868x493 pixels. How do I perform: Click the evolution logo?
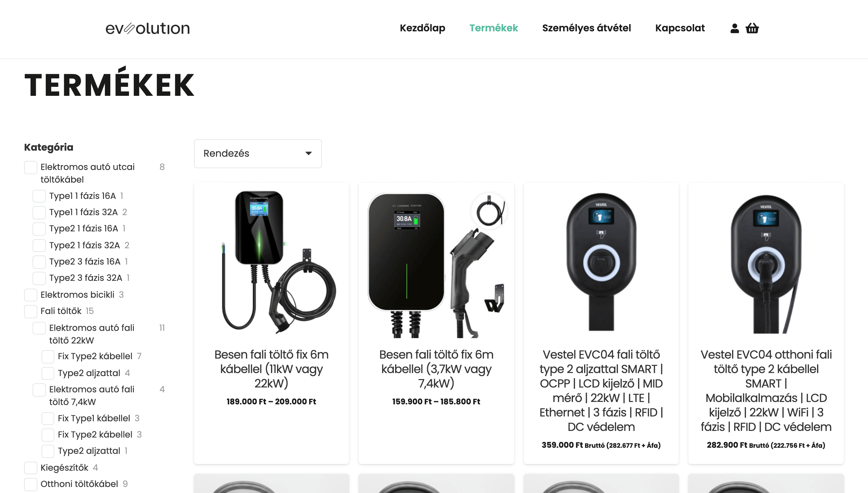click(148, 28)
